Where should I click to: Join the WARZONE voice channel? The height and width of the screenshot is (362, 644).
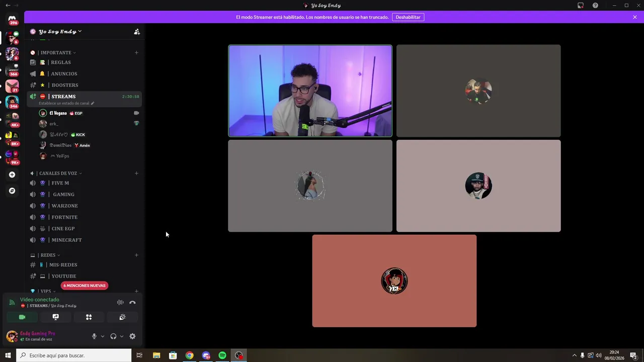click(x=84, y=206)
